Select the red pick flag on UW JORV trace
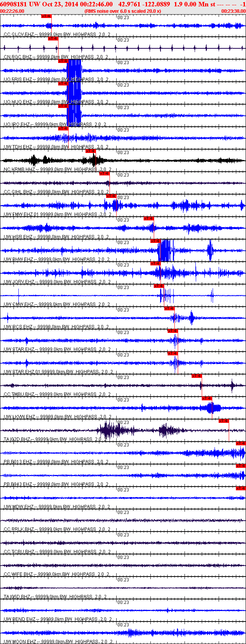This screenshot has width=246, height=644. (x=156, y=264)
